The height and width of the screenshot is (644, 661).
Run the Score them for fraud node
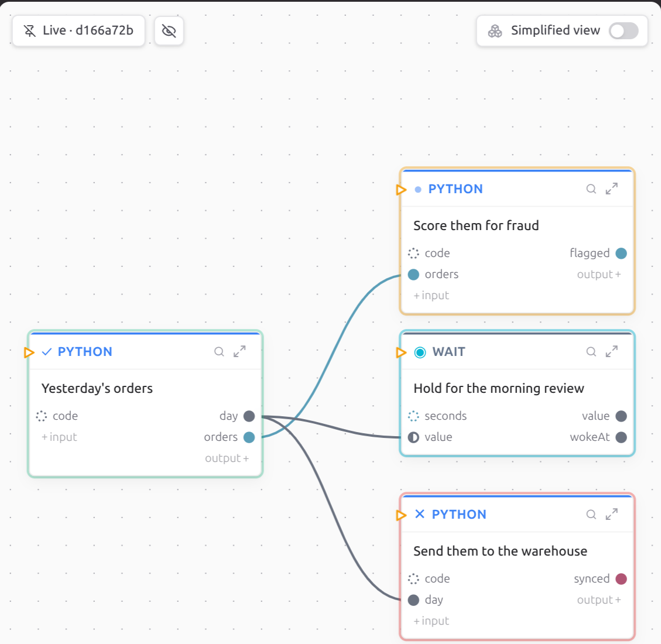click(x=401, y=190)
